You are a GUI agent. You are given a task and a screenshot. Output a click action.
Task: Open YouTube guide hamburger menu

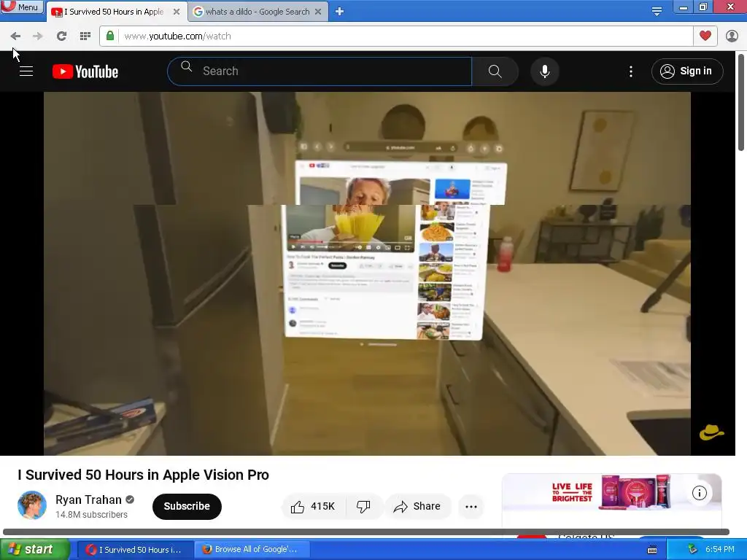(x=26, y=71)
